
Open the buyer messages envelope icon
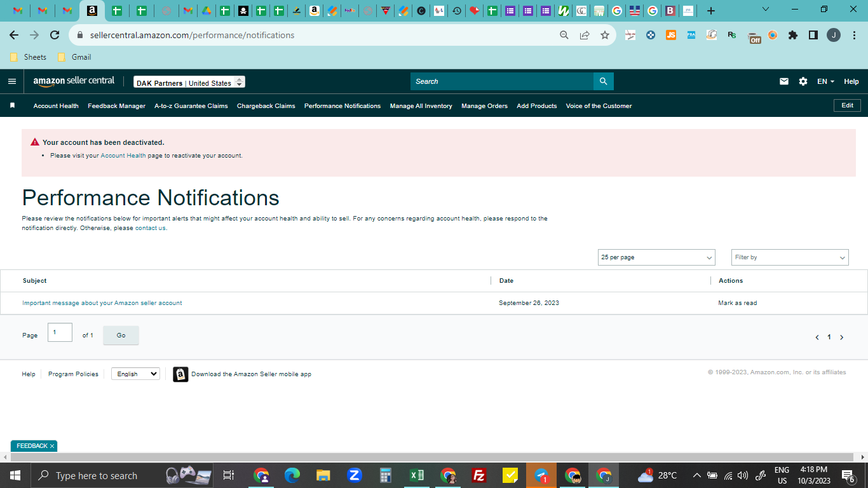click(x=784, y=81)
